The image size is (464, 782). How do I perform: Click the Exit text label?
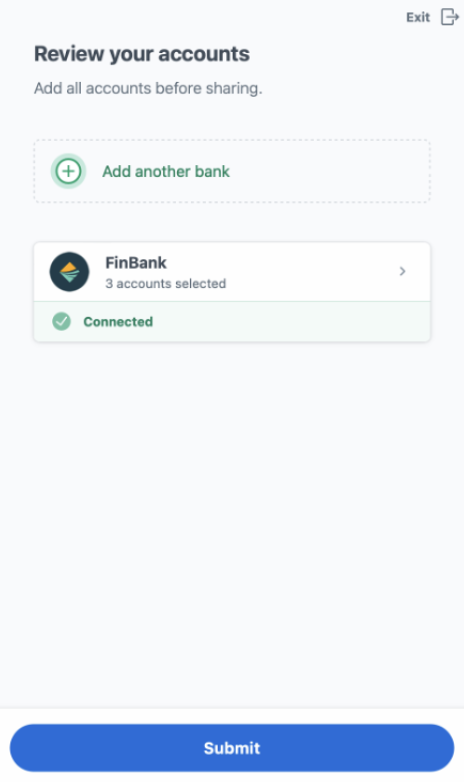(x=418, y=17)
